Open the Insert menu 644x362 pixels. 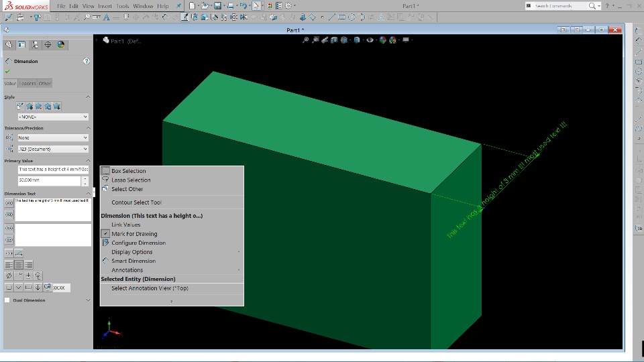(105, 6)
